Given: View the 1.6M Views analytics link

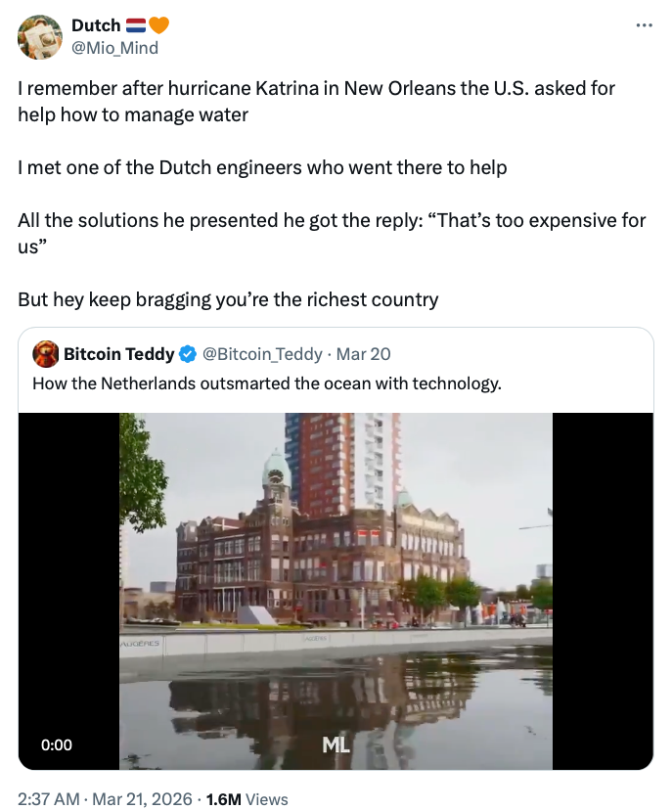Looking at the screenshot, I should tap(246, 798).
